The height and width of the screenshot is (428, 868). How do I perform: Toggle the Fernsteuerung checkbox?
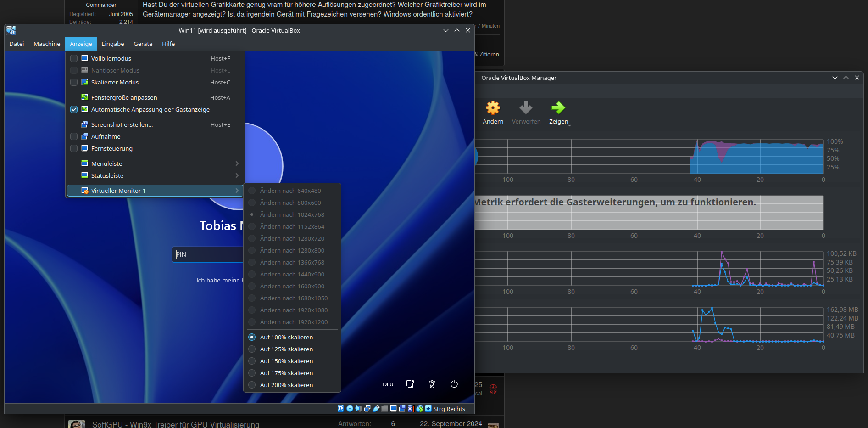[x=74, y=148]
